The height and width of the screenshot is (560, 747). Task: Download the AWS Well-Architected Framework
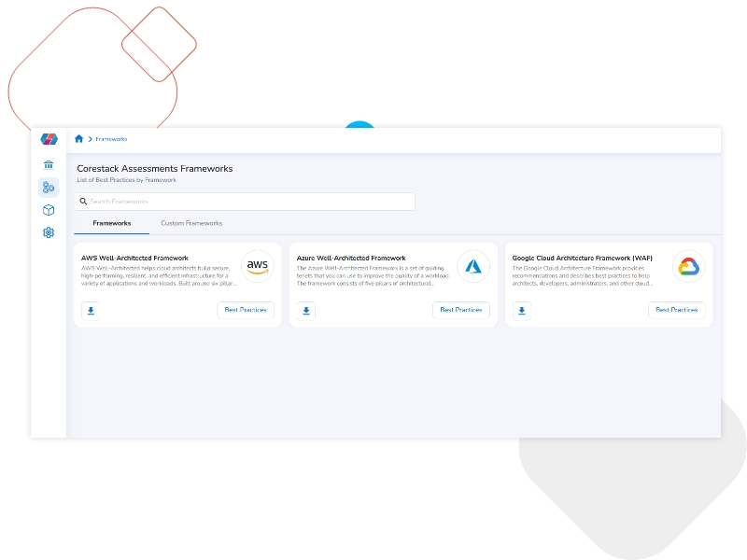pos(91,311)
